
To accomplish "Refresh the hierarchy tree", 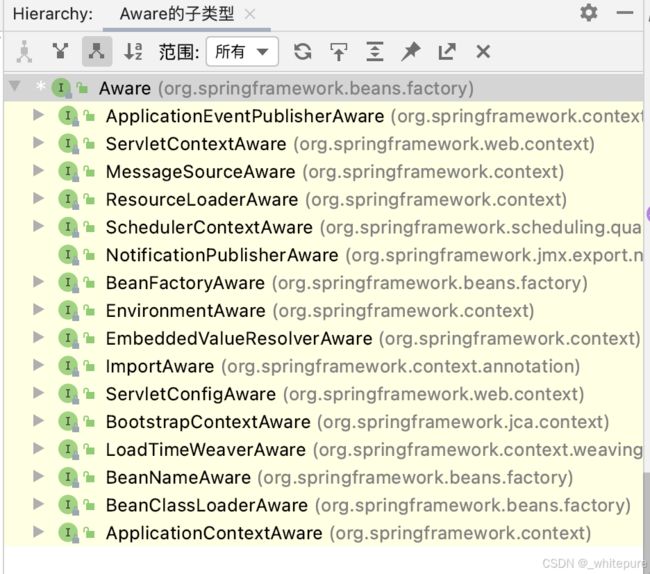I will 303,52.
